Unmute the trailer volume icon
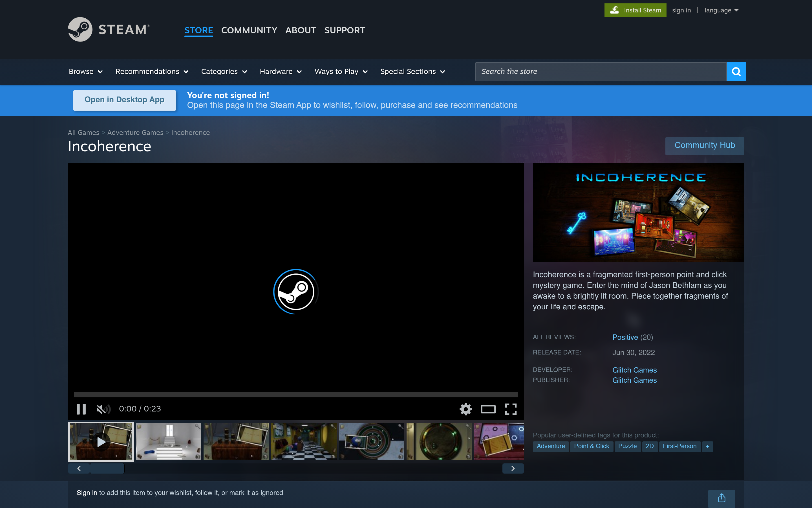 pyautogui.click(x=103, y=409)
